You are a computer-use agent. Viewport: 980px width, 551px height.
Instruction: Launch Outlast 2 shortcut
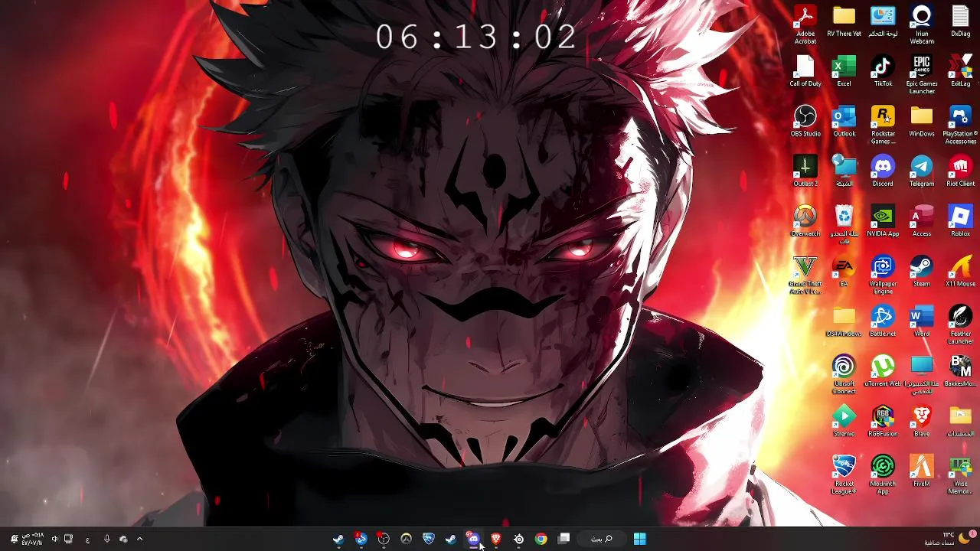[805, 171]
